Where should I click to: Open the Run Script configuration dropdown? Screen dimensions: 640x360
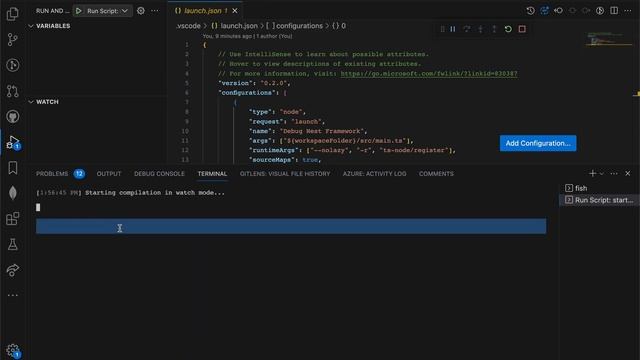click(x=107, y=11)
